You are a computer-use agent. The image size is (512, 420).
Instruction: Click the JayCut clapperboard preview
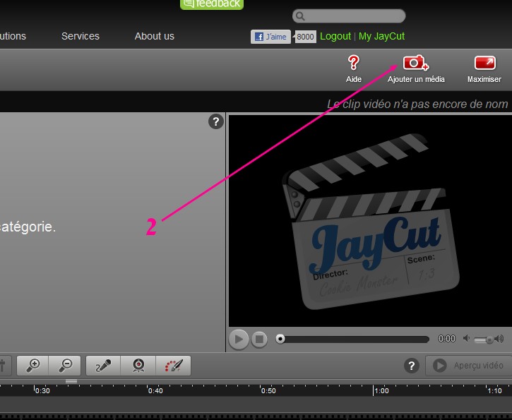click(371, 221)
